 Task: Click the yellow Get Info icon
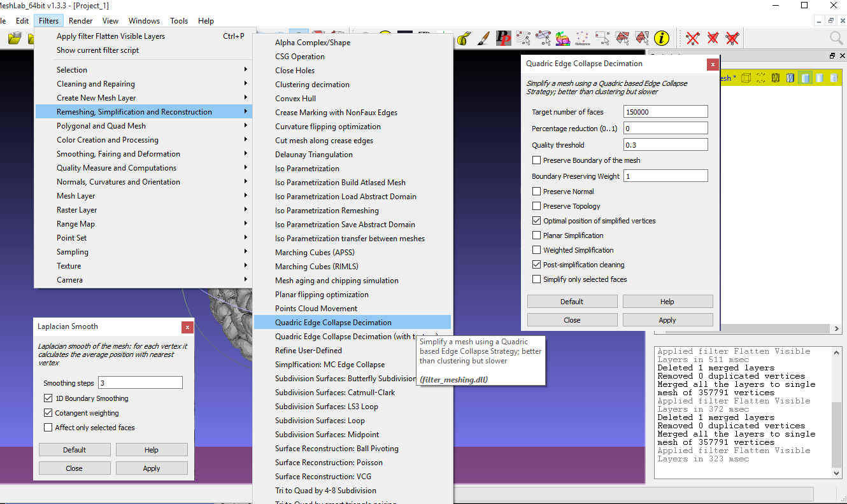click(x=662, y=38)
